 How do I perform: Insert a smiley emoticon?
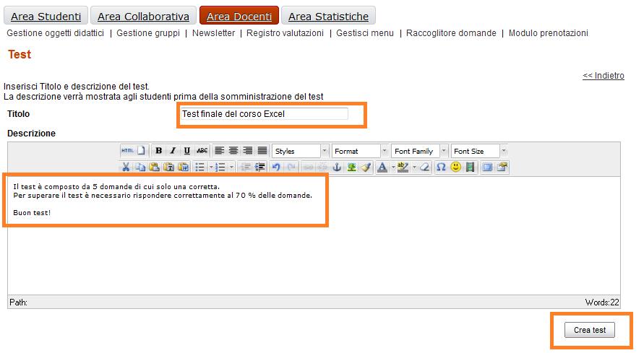point(456,167)
